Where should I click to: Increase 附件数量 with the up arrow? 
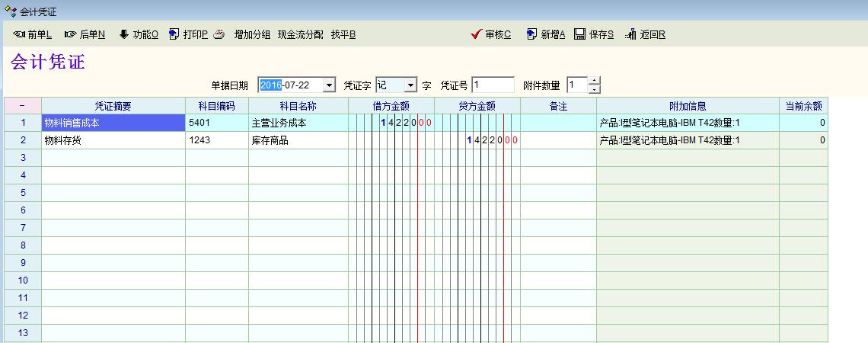[595, 81]
